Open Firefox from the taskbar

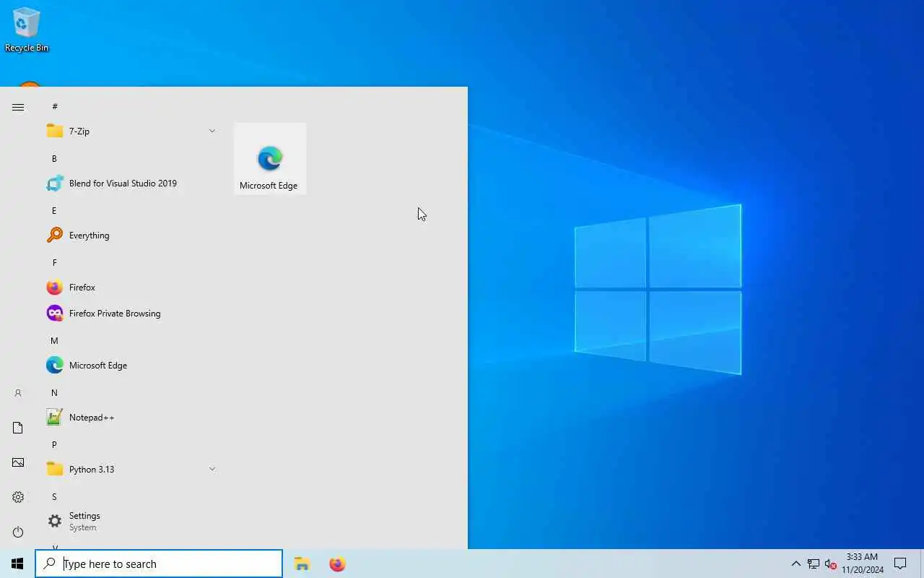337,564
